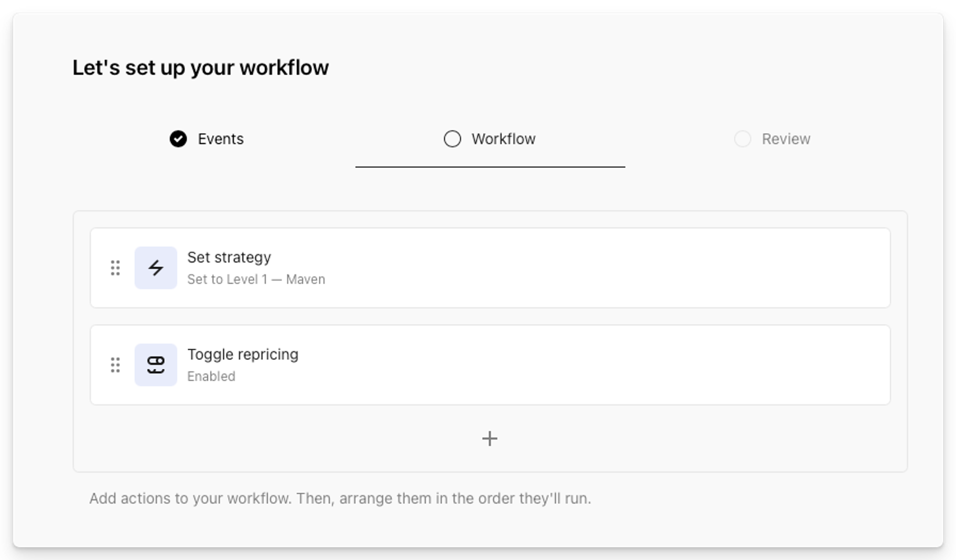Grab the Set strategy drag handle
Viewport: 956px width, 560px height.
click(115, 268)
